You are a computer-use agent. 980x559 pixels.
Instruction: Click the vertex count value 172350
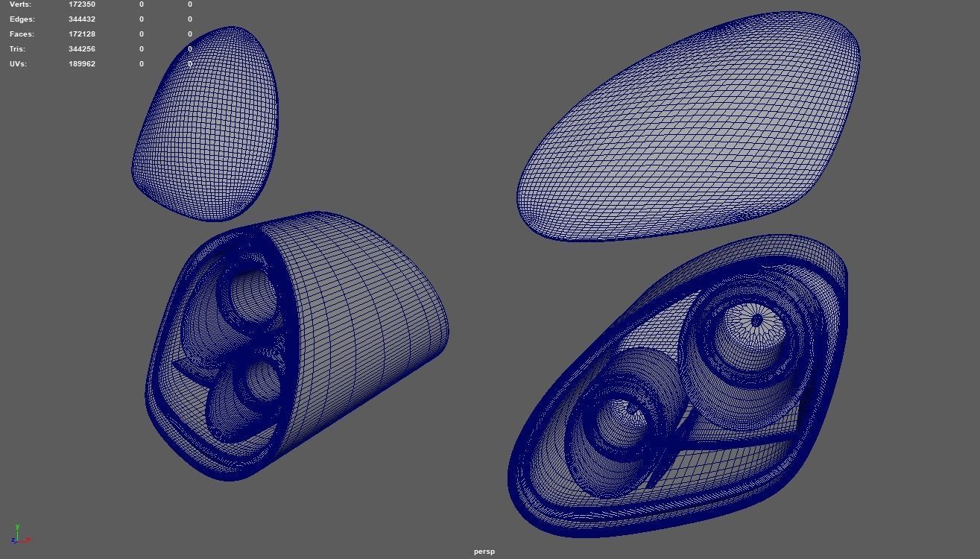pyautogui.click(x=82, y=4)
